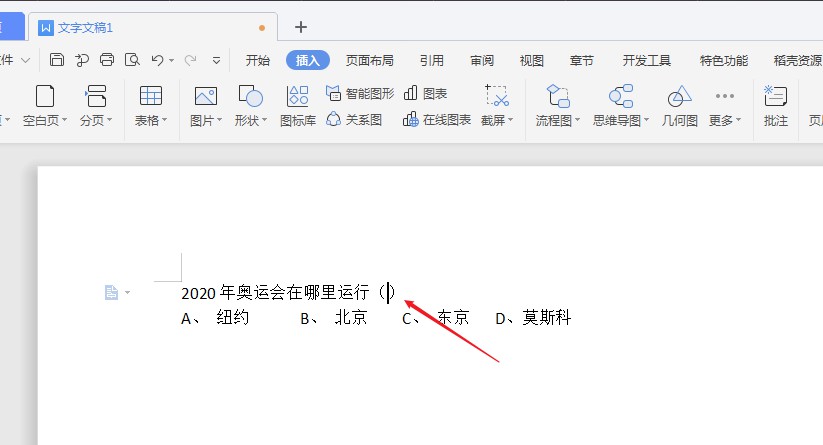The width and height of the screenshot is (823, 445).
Task: Expand the 表格 dropdown arrow
Action: pyautogui.click(x=164, y=120)
